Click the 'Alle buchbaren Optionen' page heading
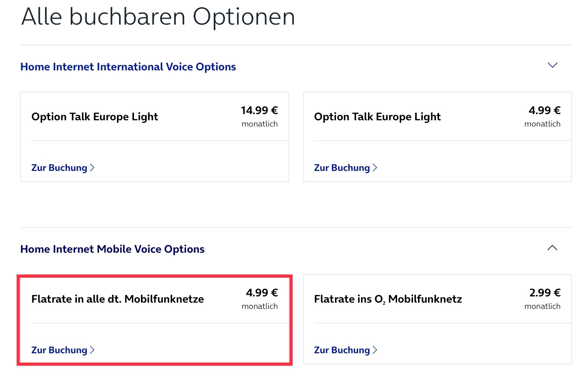Image resolution: width=588 pixels, height=373 pixels. (x=158, y=17)
